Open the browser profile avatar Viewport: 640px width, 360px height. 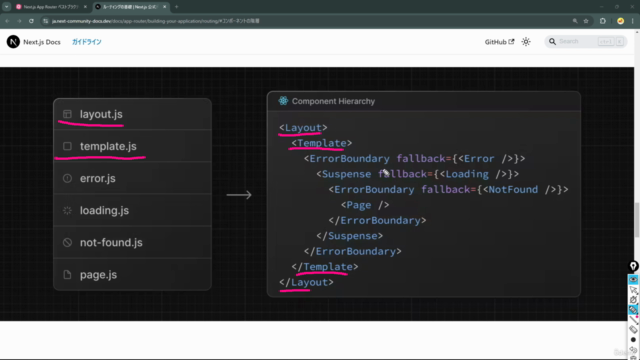click(620, 21)
